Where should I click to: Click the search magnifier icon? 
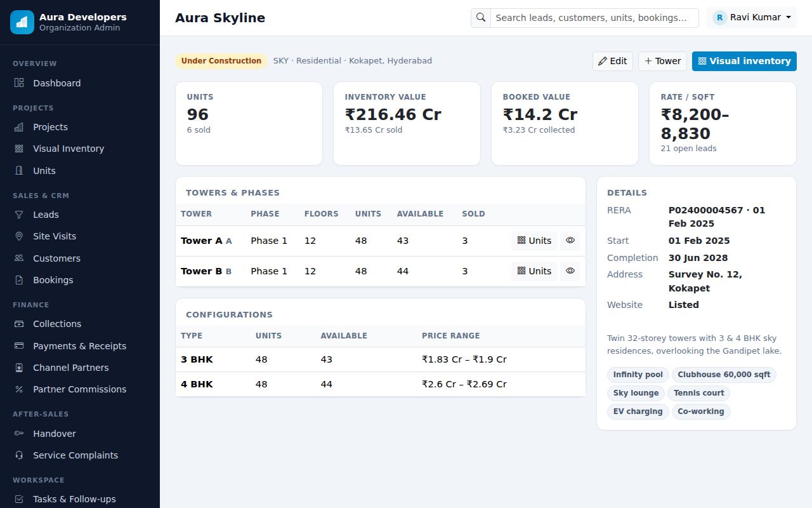click(481, 18)
